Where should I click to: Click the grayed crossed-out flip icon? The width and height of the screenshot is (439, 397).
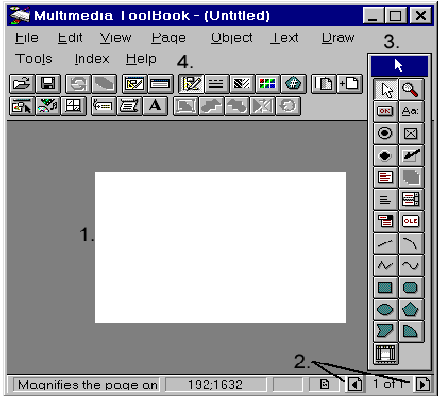[263, 106]
